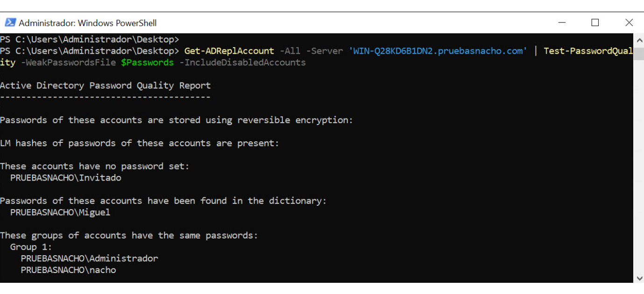The width and height of the screenshot is (644, 294).
Task: Click the PowerShell icon in title bar
Action: tap(9, 23)
